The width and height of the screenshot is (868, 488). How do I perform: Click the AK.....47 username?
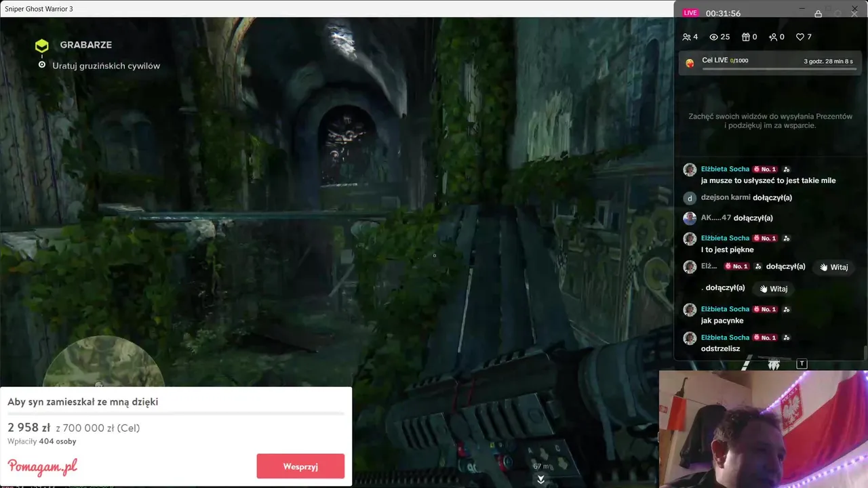[716, 218]
